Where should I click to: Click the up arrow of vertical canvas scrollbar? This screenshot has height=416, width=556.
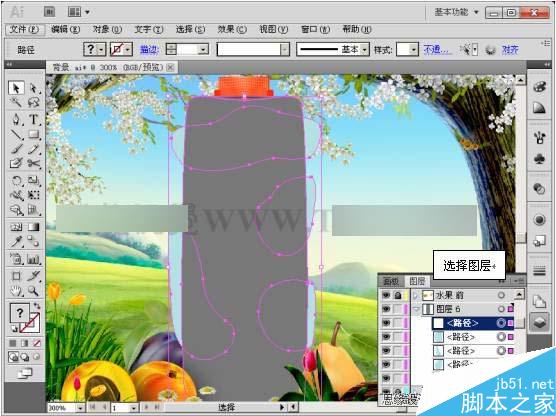pyautogui.click(x=520, y=80)
